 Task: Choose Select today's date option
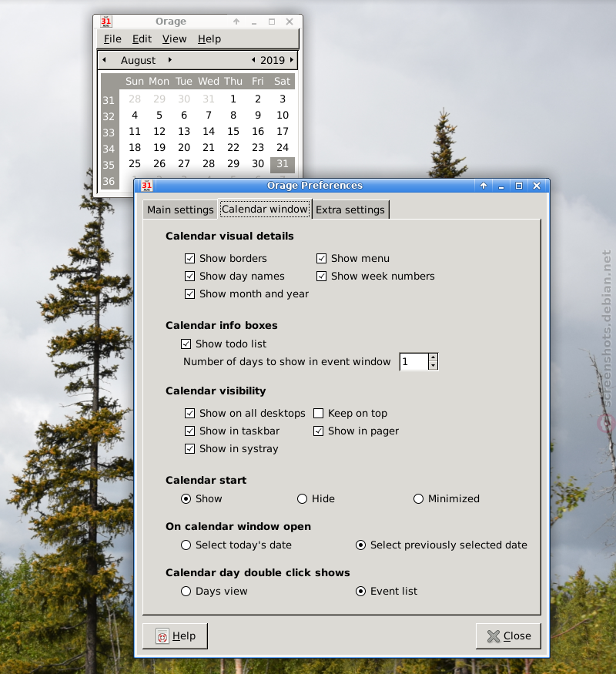coord(186,545)
